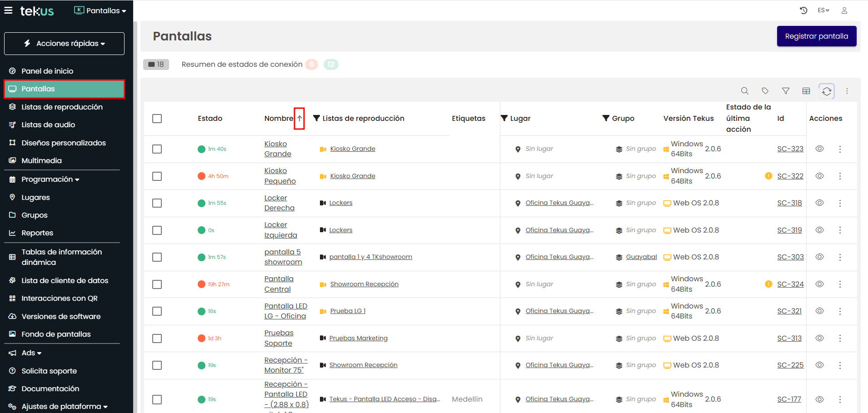View screen SC-323 using eye icon
The image size is (868, 413).
click(819, 149)
